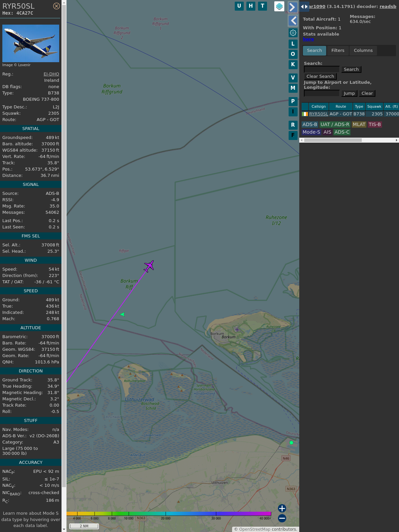Open the EI-DHO registration link
The width and height of the screenshot is (399, 532).
click(51, 74)
